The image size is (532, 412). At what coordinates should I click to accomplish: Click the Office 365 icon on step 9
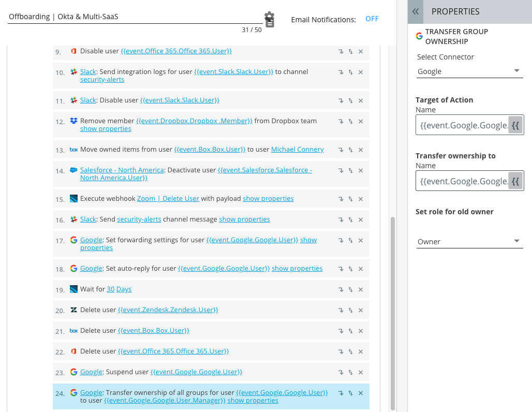73,51
